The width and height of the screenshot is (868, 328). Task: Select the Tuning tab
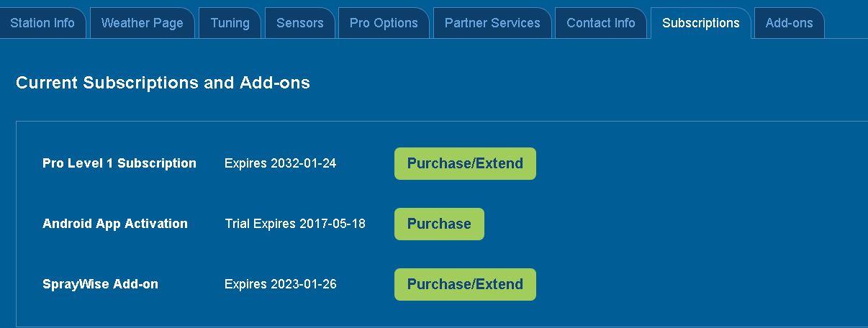pos(230,23)
